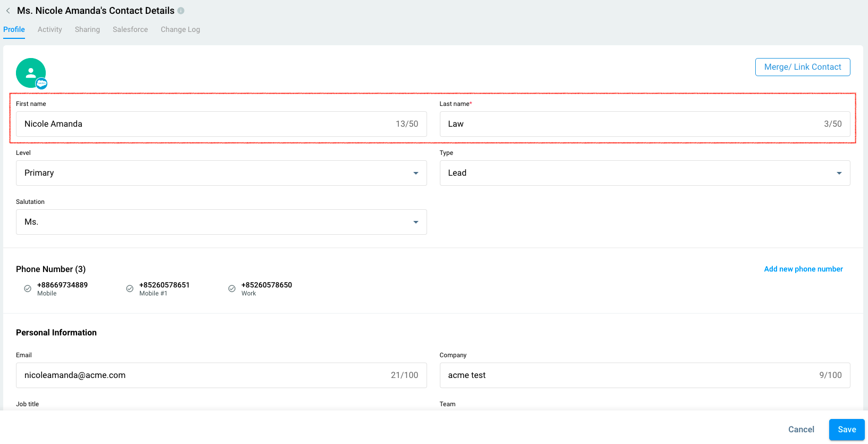Screen dimensions: 868x444
Task: Click Add new phone number link
Action: pyautogui.click(x=803, y=269)
